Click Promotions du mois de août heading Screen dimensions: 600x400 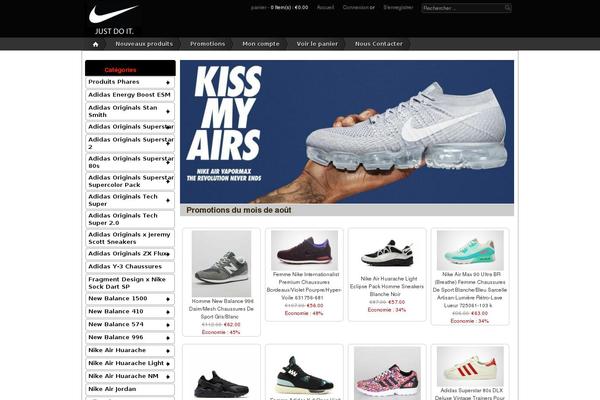click(x=239, y=210)
